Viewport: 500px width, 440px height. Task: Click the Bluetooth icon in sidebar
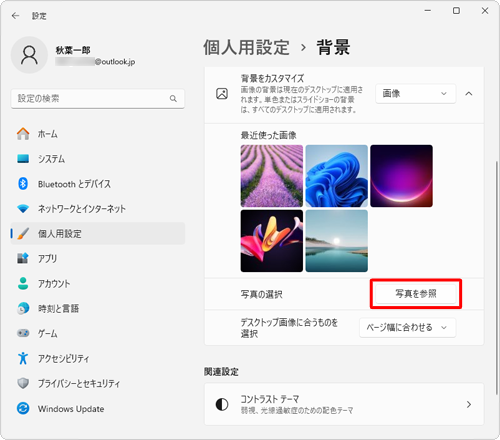[x=23, y=184]
